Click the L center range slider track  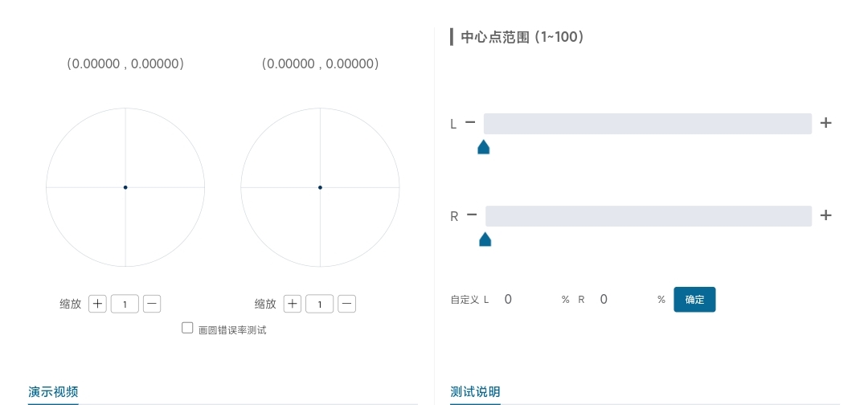648,124
